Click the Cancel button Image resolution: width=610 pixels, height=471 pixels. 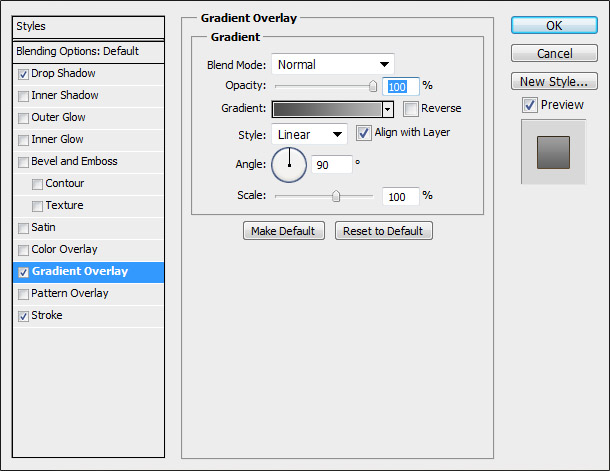pos(554,53)
